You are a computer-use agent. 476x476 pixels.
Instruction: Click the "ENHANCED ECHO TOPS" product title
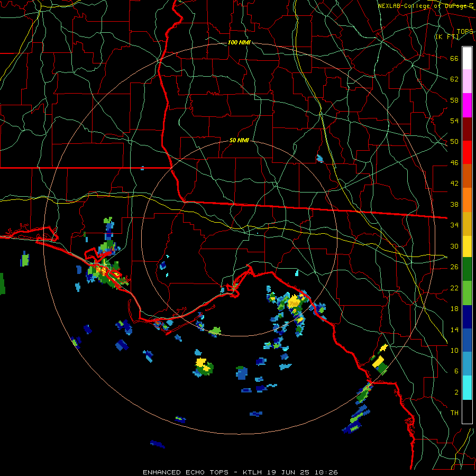(186, 472)
